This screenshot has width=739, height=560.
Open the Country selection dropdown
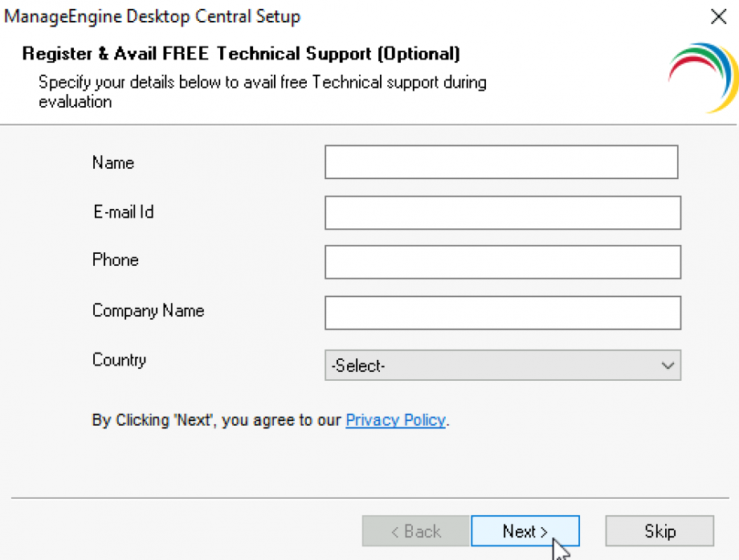502,366
